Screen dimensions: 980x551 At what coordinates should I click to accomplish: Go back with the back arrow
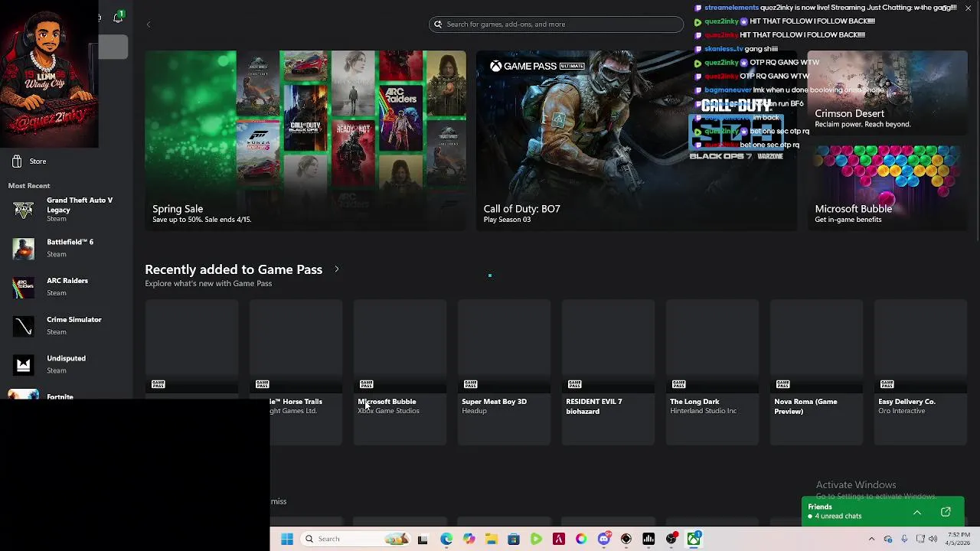click(149, 24)
